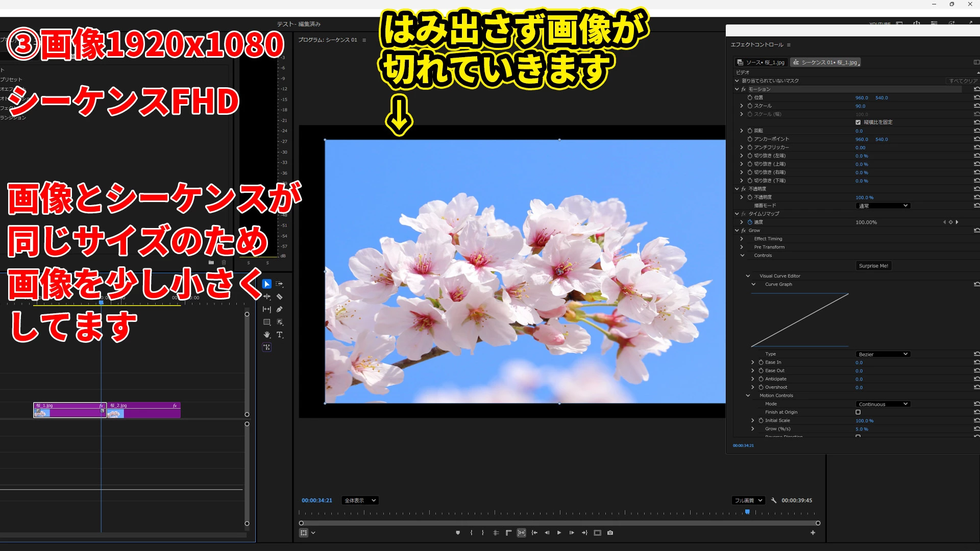Select the Hand tool
Screen dimensions: 980x551
(x=266, y=335)
